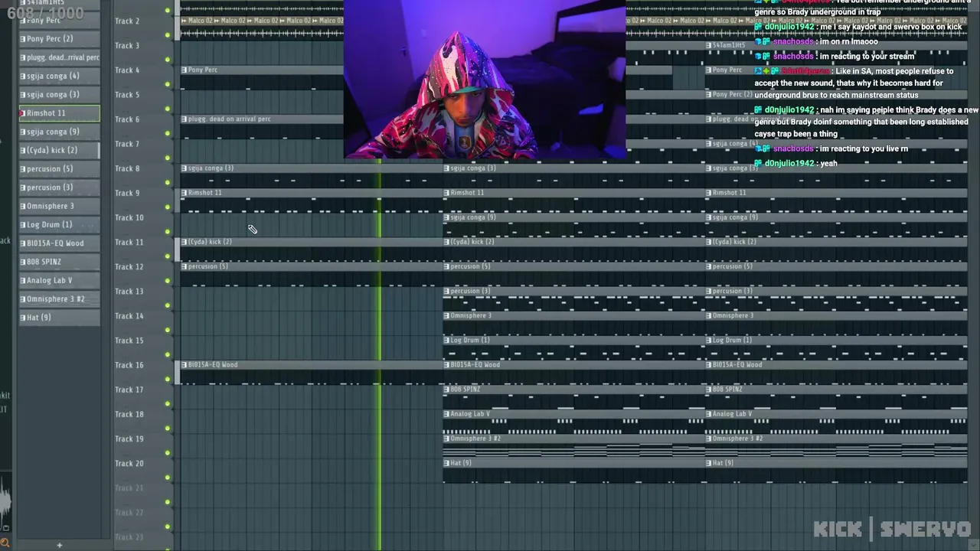
Task: Choose Log Drum (1) in the pattern list
Action: (x=60, y=225)
